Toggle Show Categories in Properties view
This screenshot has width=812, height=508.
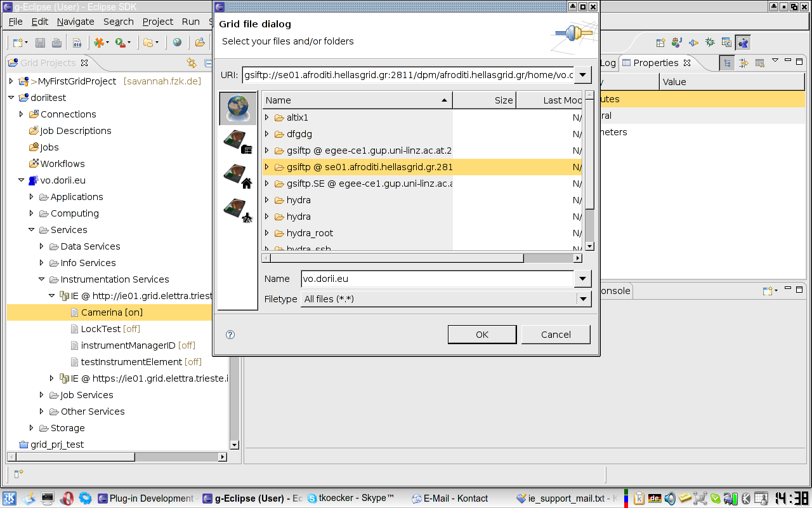click(727, 63)
